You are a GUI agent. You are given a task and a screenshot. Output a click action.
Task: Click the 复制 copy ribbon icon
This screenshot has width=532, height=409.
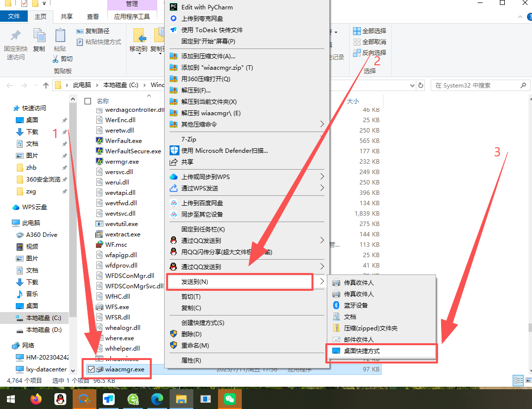39,35
